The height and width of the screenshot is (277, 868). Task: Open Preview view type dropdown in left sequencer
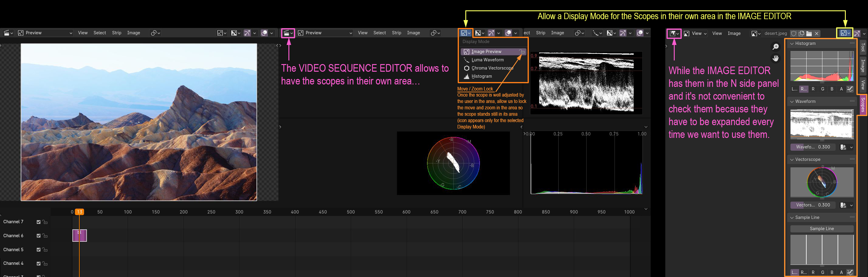(45, 33)
